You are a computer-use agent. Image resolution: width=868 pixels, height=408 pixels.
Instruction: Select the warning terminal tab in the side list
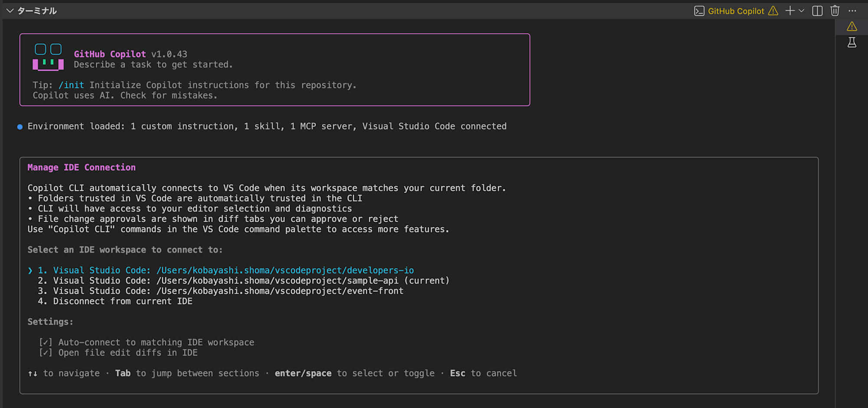tap(852, 27)
